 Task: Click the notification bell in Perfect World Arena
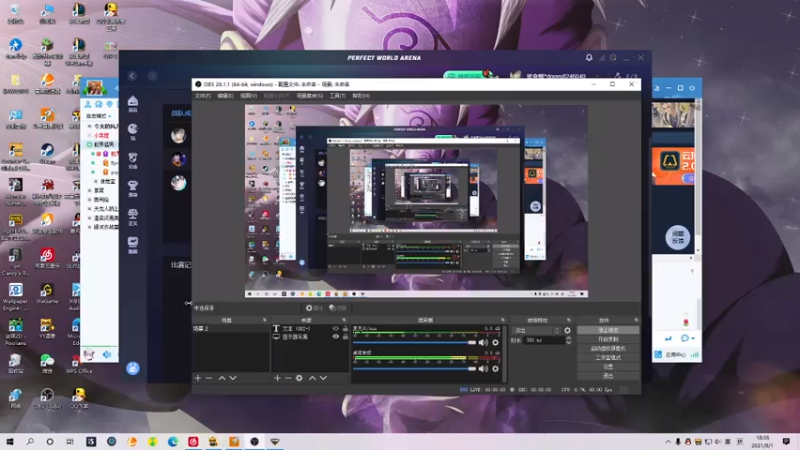(x=589, y=58)
